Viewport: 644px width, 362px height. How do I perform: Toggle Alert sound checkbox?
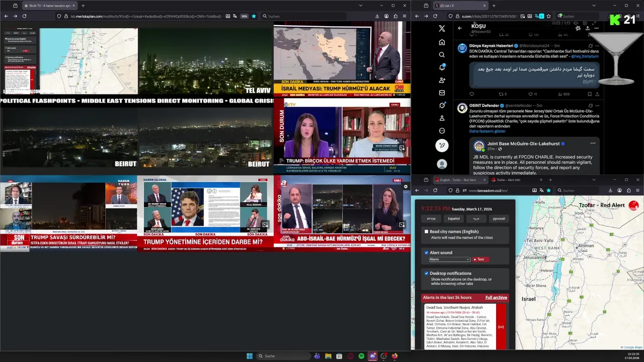coord(426,253)
